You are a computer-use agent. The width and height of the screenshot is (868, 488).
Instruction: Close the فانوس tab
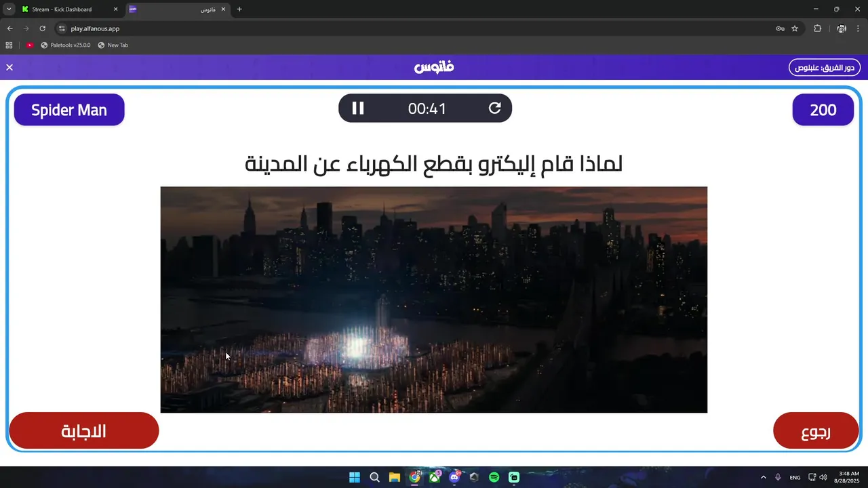pos(224,9)
